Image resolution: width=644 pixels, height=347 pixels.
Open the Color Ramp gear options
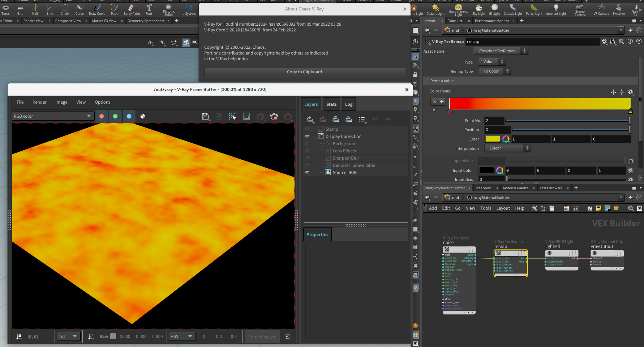(631, 92)
